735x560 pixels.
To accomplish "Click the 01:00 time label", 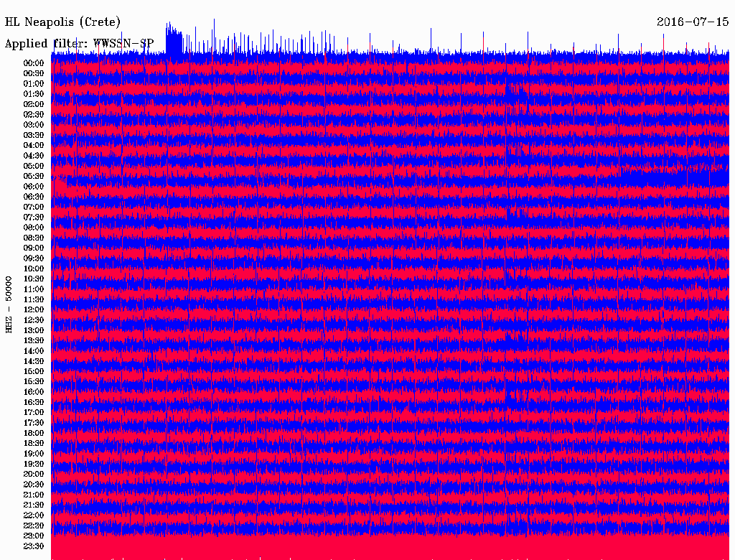I will point(34,83).
